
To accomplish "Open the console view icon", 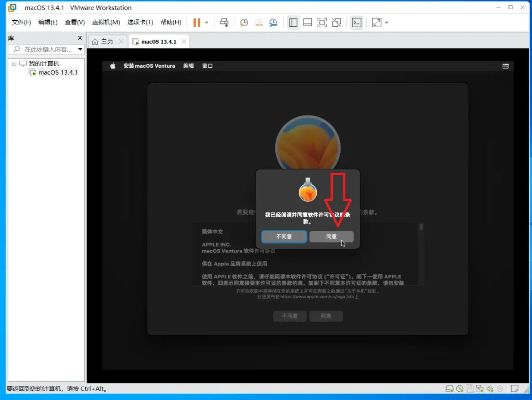I will click(357, 23).
